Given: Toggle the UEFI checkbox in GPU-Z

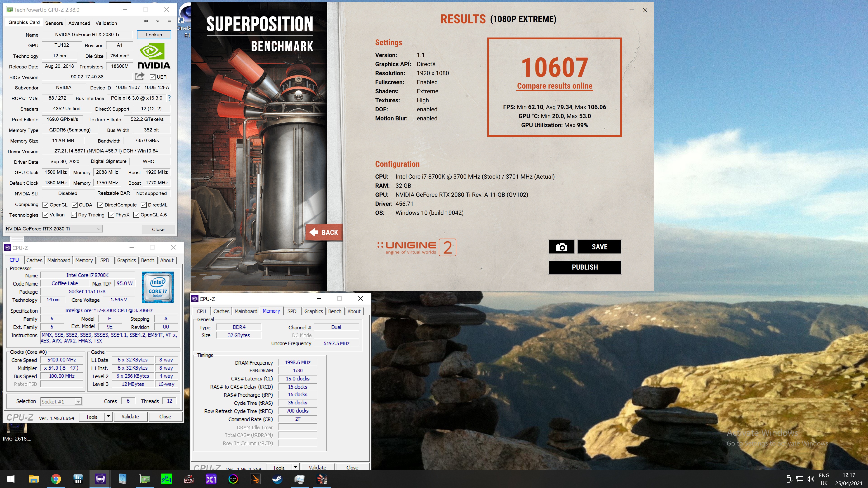Looking at the screenshot, I should [152, 77].
